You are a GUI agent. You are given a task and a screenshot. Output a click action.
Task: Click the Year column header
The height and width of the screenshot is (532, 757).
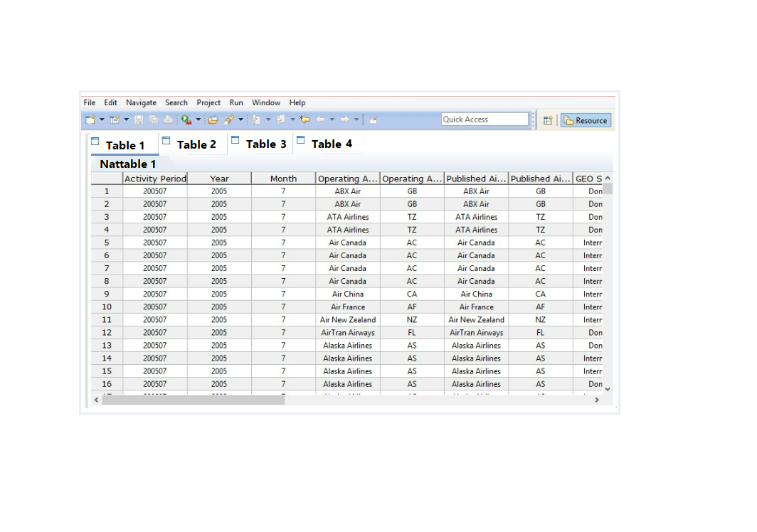[x=219, y=179]
